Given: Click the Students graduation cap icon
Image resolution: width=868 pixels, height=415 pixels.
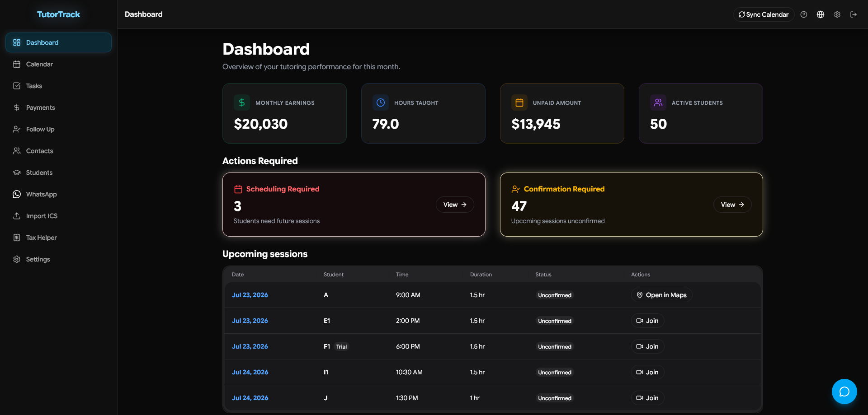Looking at the screenshot, I should 17,173.
